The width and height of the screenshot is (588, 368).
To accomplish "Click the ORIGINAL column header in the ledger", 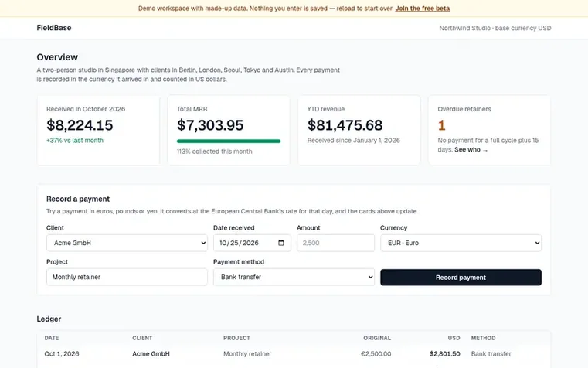I will click(x=377, y=338).
